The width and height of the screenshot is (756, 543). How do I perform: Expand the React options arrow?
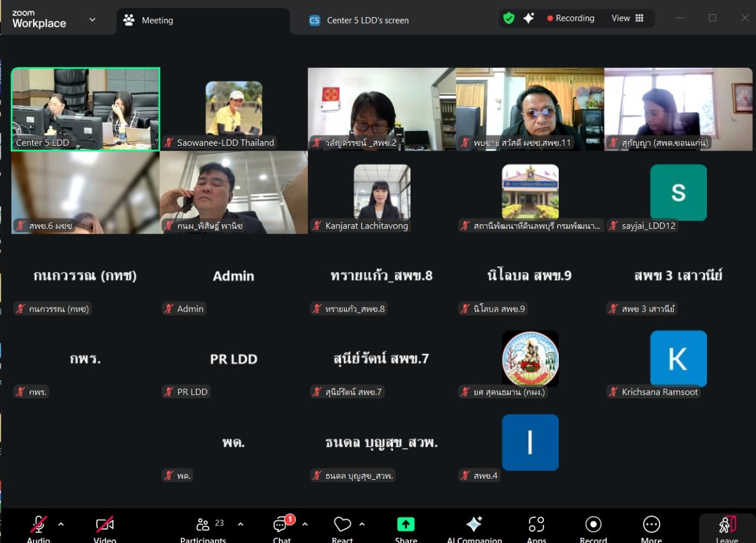[362, 524]
